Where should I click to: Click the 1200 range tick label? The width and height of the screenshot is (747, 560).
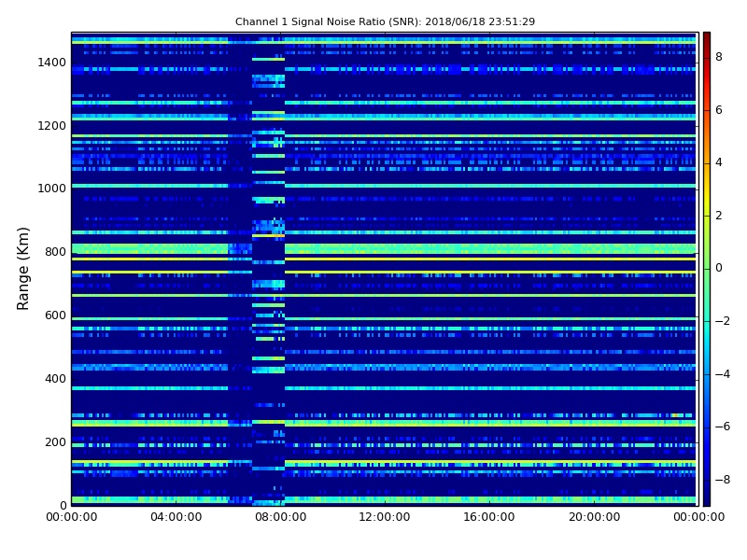52,126
